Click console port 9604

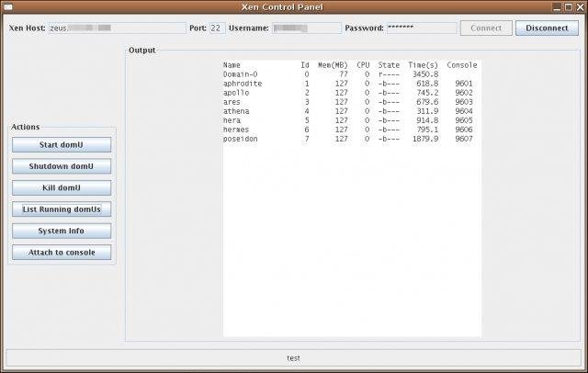point(464,111)
